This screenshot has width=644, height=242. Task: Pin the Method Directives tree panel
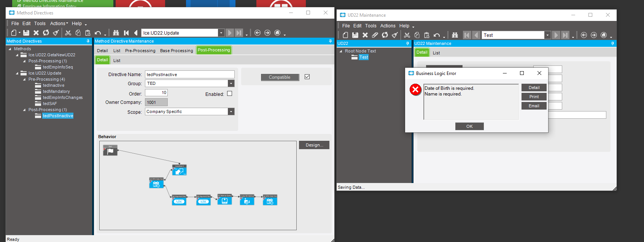(x=88, y=41)
